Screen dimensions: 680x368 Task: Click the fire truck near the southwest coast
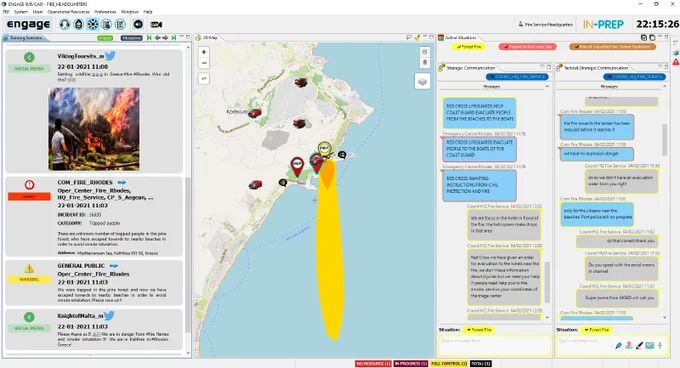(255, 185)
